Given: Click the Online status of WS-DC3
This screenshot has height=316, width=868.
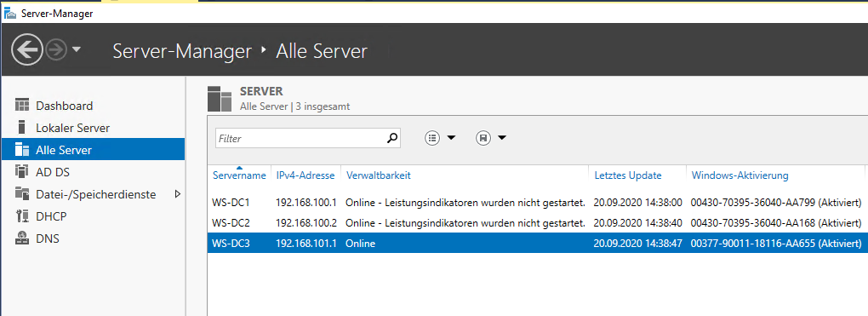Looking at the screenshot, I should click(x=360, y=244).
